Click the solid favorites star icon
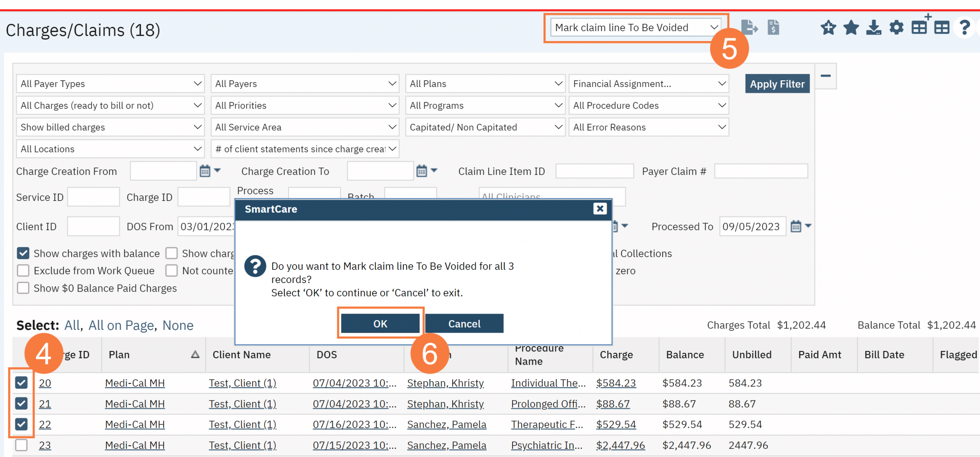 pos(851,28)
